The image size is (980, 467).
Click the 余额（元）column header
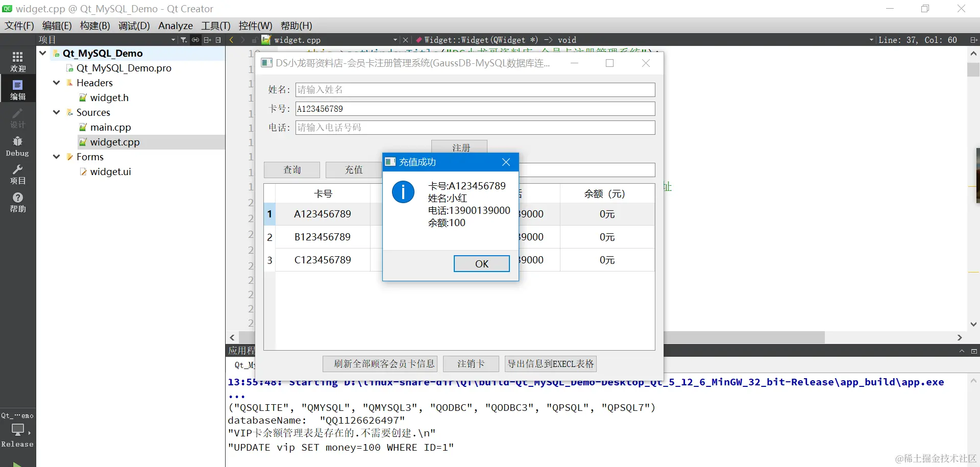tap(607, 193)
